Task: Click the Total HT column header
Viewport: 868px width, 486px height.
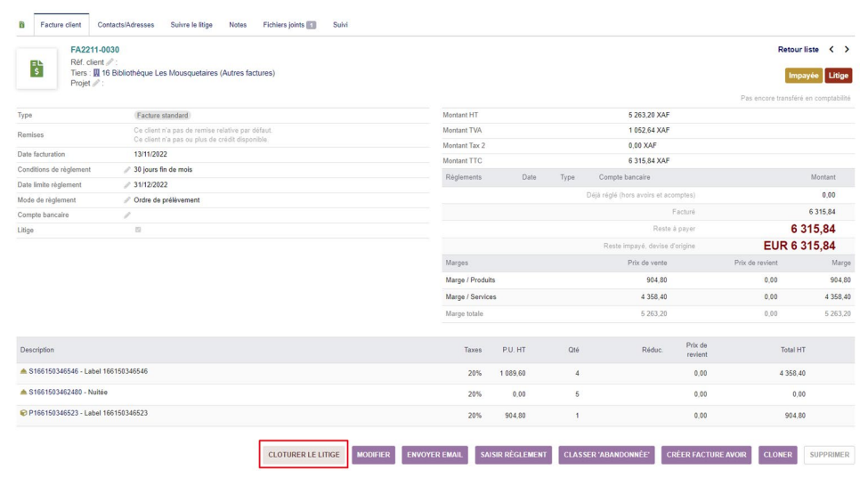Action: (792, 350)
